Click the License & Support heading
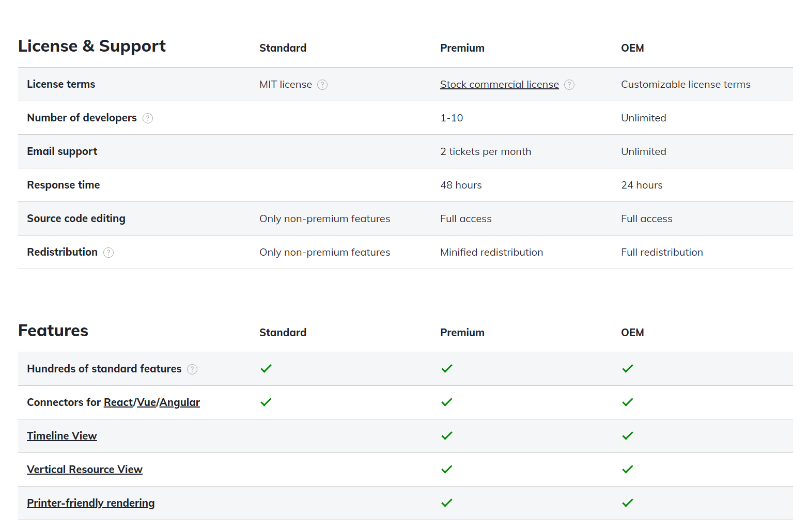Viewport: 808px width, 532px height. pyautogui.click(x=92, y=46)
